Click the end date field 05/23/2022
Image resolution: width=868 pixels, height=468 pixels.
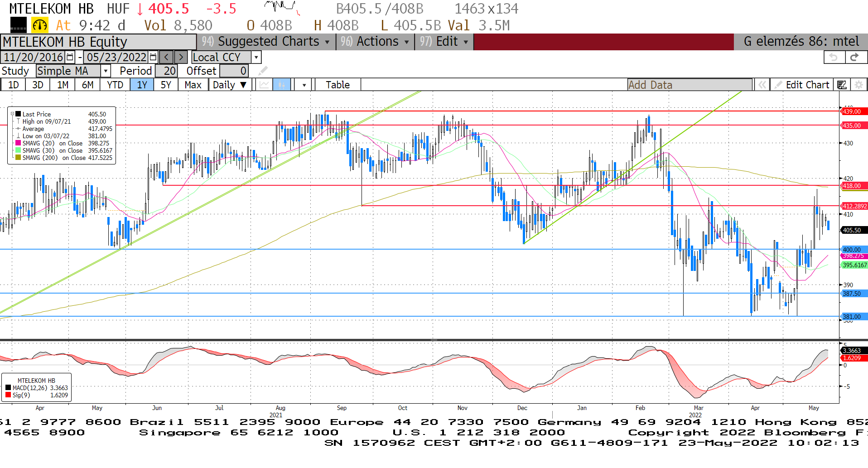[x=116, y=57]
